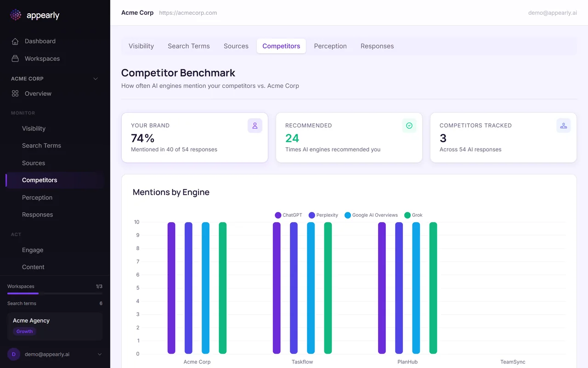This screenshot has height=368, width=588.
Task: Toggle the ChatGPT series in the chart legend
Action: click(288, 215)
